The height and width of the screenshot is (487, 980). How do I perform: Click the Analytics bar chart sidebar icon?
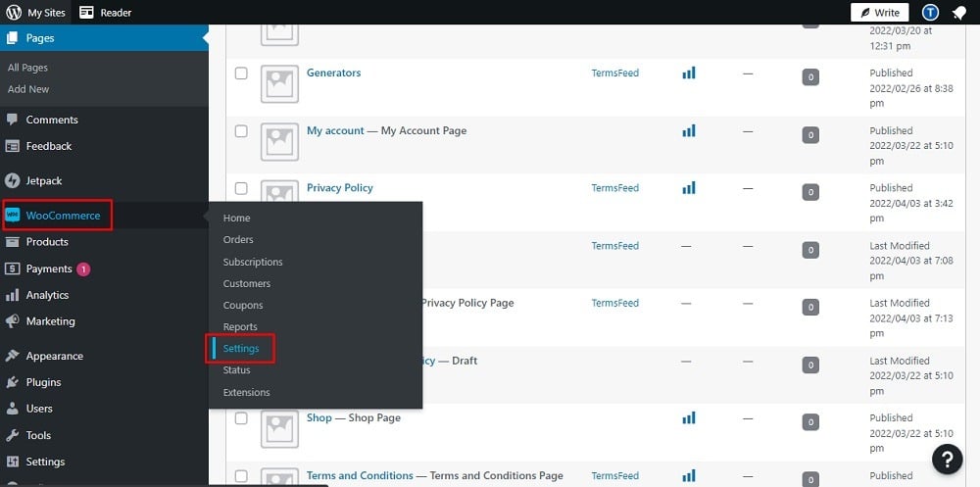pos(12,295)
